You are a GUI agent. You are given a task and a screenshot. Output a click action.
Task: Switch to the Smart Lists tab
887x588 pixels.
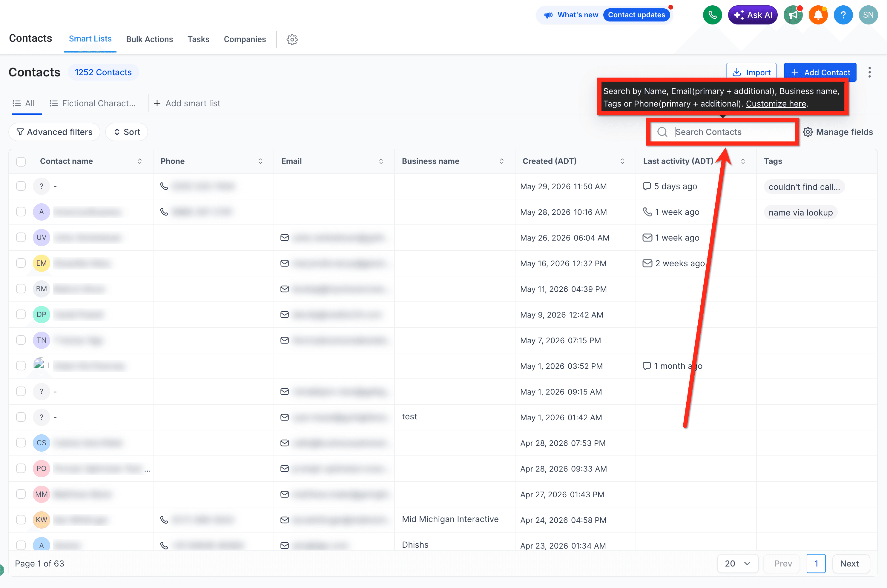coord(90,39)
